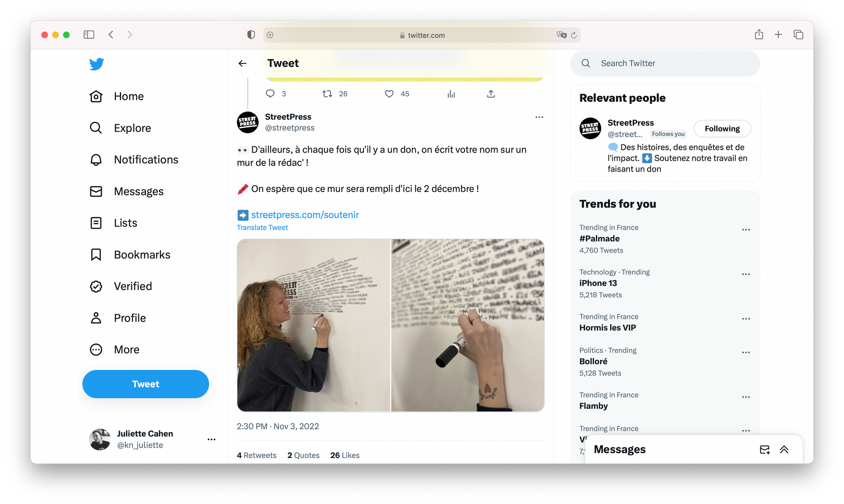Reply to the tweet with 3 comments
The image size is (844, 504).
pyautogui.click(x=270, y=94)
